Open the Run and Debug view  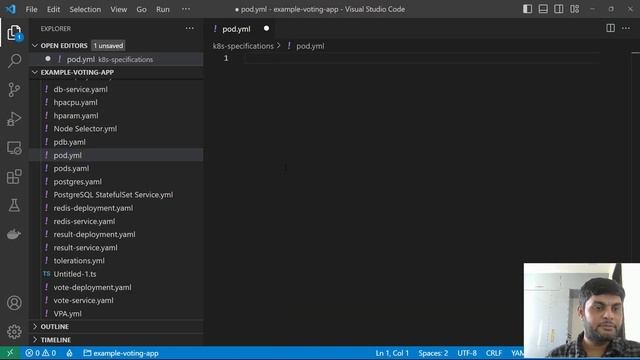click(14, 119)
